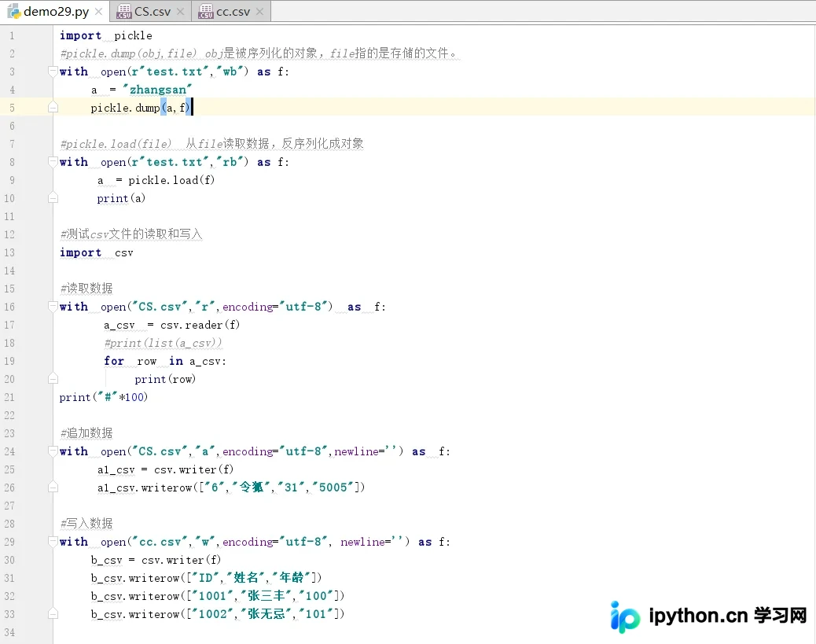This screenshot has height=644, width=816.
Task: Click the '#pickle.load(file)' comment on line 7
Action: coord(116,144)
